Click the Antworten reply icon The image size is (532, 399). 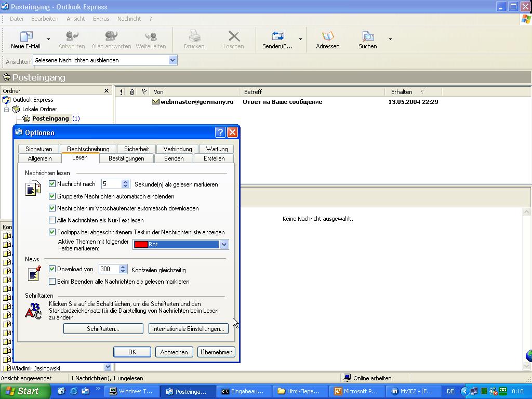[x=72, y=36]
